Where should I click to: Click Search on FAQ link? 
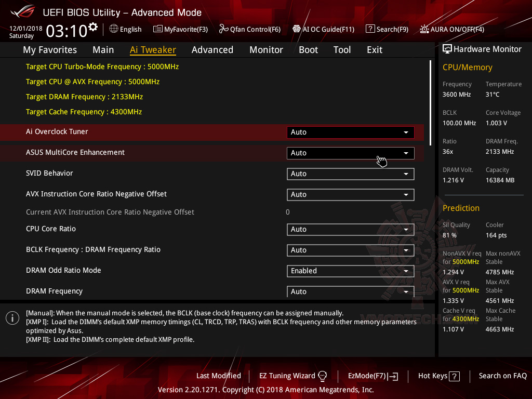[502, 376]
